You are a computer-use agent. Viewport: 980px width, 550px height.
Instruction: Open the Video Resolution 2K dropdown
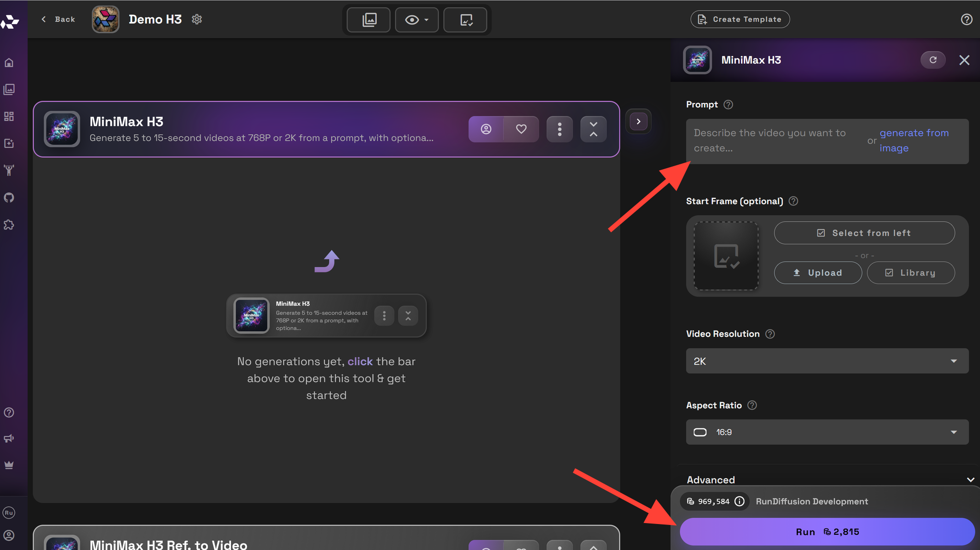(x=827, y=361)
